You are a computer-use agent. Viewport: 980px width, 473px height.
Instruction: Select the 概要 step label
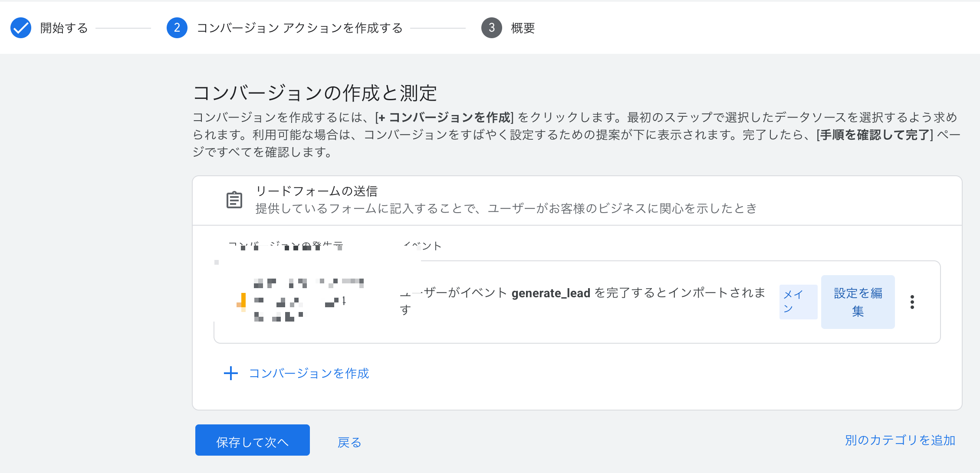pyautogui.click(x=523, y=28)
